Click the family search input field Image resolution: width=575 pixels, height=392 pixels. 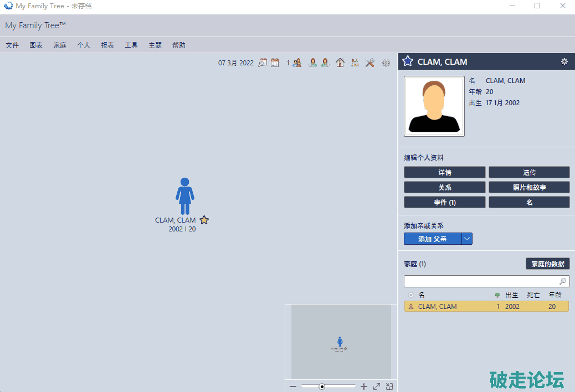point(481,281)
